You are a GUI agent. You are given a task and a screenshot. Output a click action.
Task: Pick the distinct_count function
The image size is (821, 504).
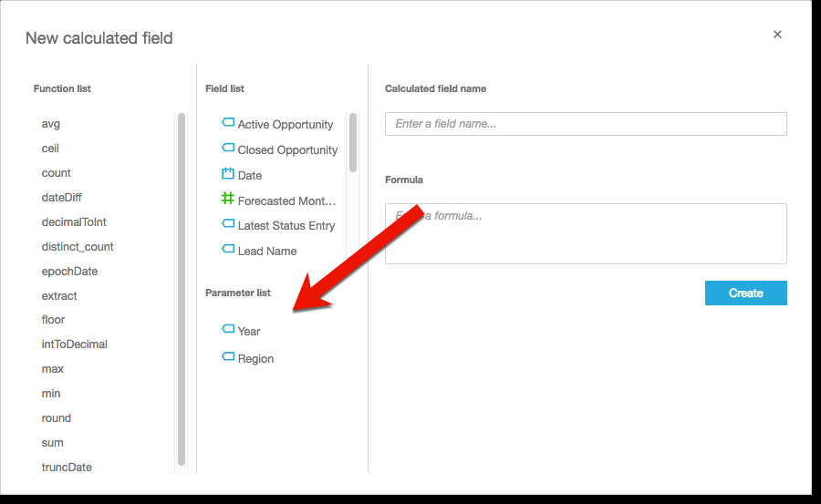78,247
